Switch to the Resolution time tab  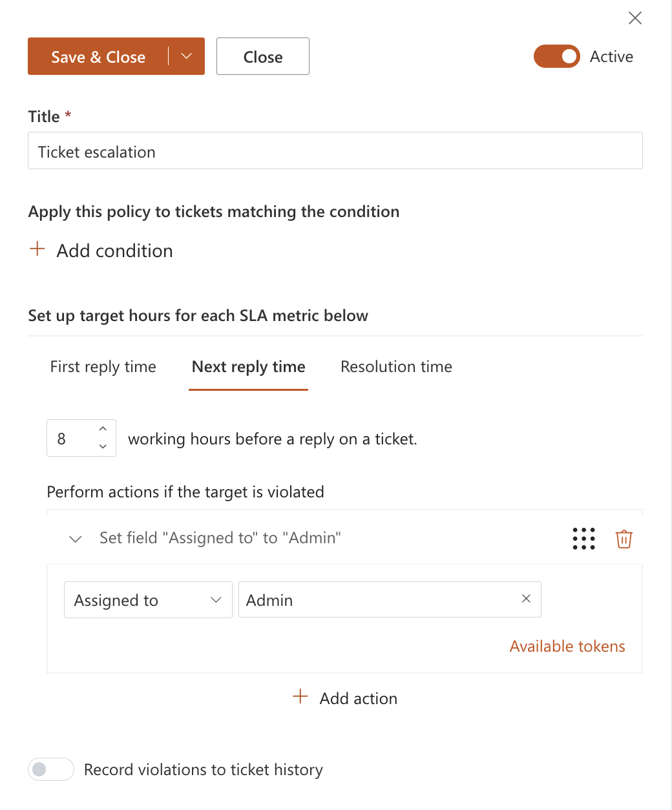[x=396, y=367]
